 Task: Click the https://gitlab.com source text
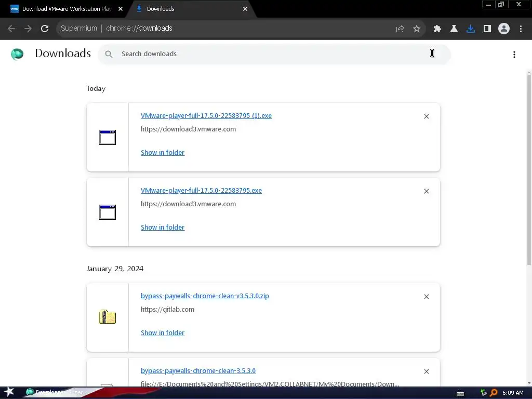[x=168, y=310]
